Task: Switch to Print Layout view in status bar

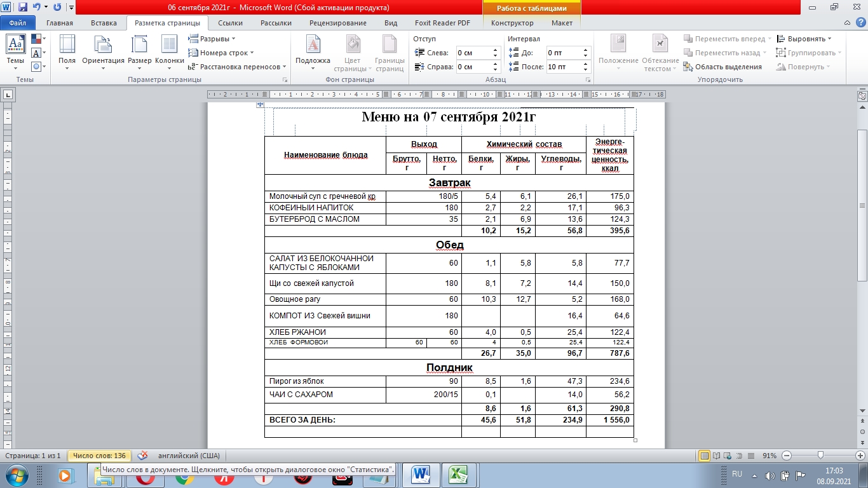Action: (x=704, y=456)
